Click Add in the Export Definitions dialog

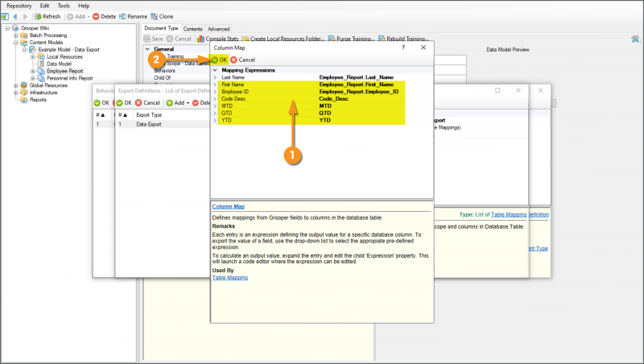pyautogui.click(x=177, y=103)
